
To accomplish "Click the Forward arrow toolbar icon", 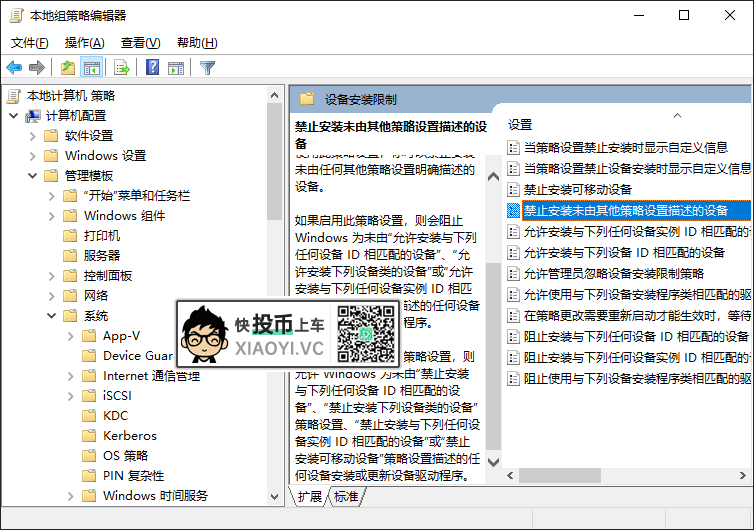I will coord(37,68).
